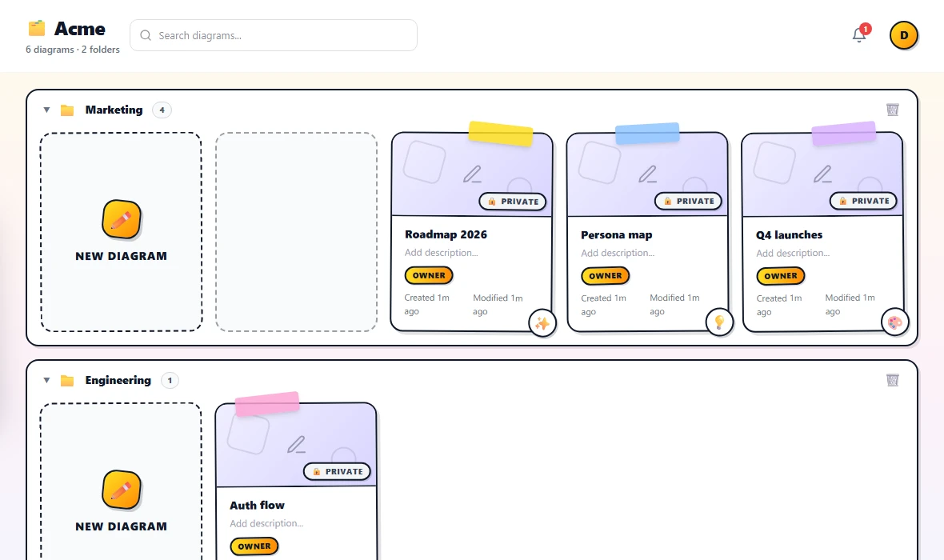Click the '6 diagrams · 2 folders' text
Viewport: 944px width, 560px height.
point(72,50)
